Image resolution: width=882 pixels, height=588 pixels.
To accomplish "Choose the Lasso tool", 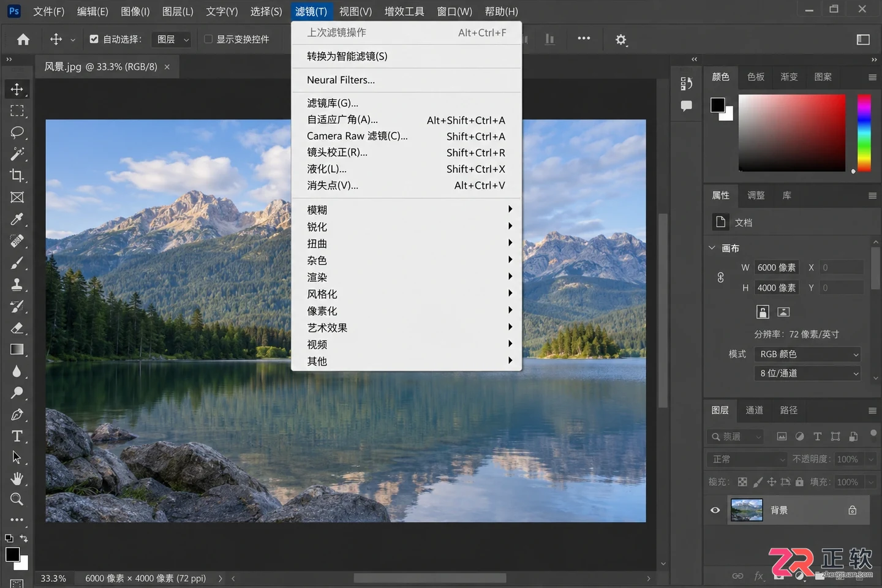I will (17, 132).
